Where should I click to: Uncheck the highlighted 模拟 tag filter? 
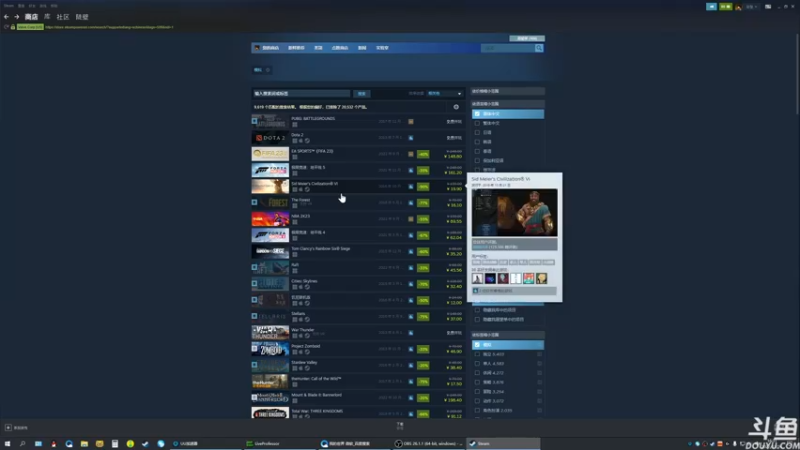pos(477,345)
